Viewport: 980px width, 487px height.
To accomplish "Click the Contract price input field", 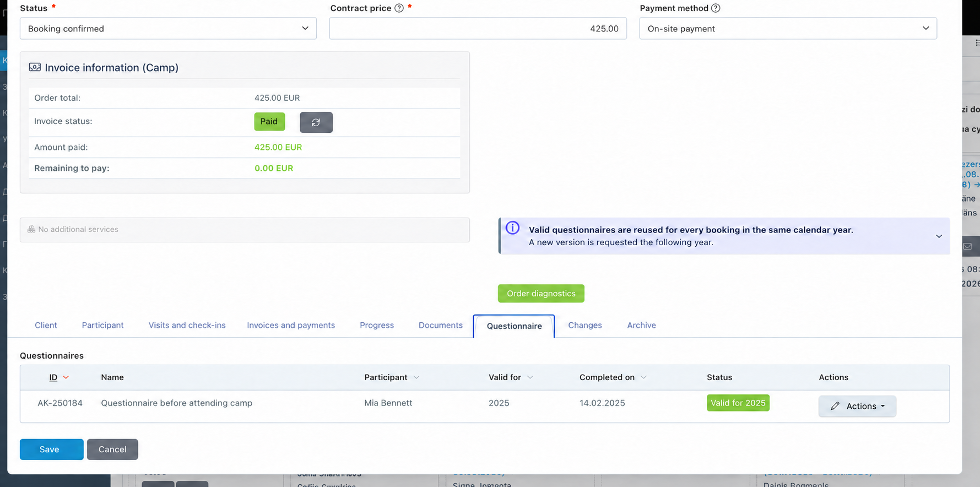I will 478,29.
